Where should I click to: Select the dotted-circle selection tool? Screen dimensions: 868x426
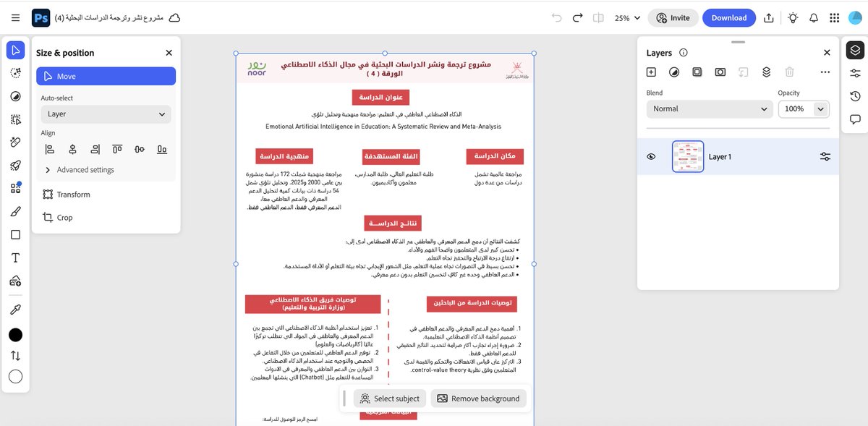15,73
